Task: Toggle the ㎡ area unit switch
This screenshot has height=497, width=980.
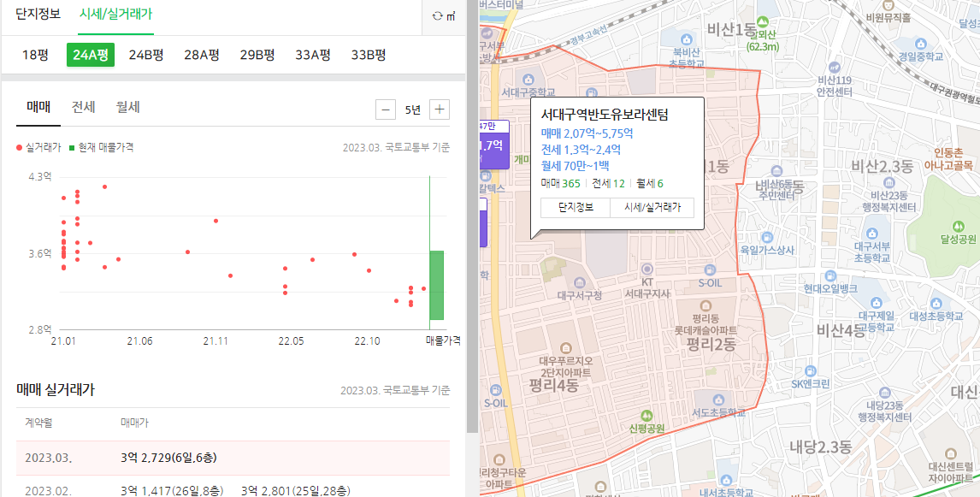Action: coord(444,16)
